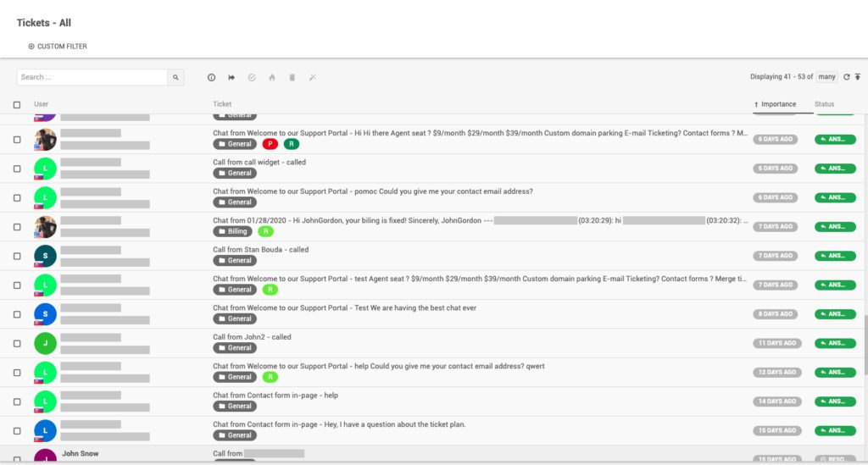This screenshot has height=465, width=868.
Task: Click the info circle toolbar icon
Action: pyautogui.click(x=211, y=77)
